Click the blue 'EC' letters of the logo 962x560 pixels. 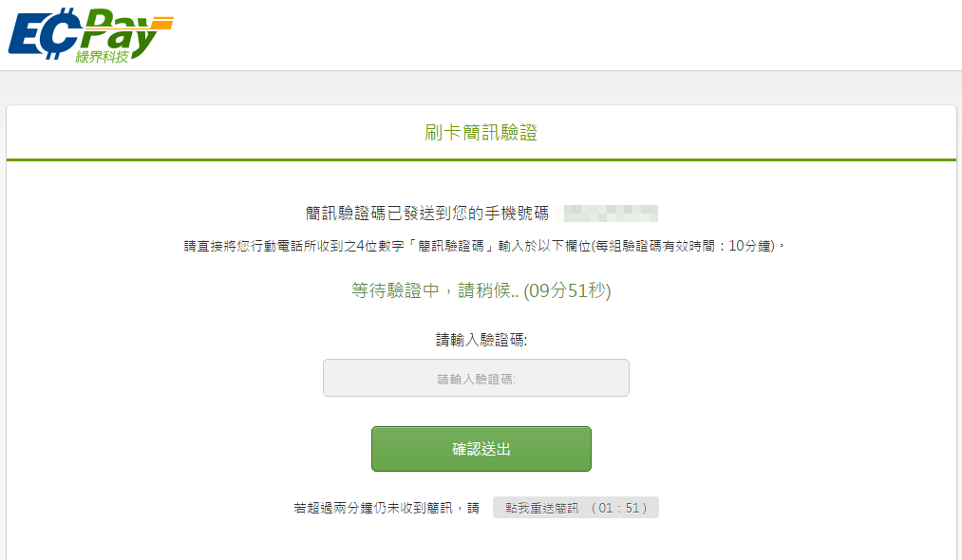click(x=41, y=33)
